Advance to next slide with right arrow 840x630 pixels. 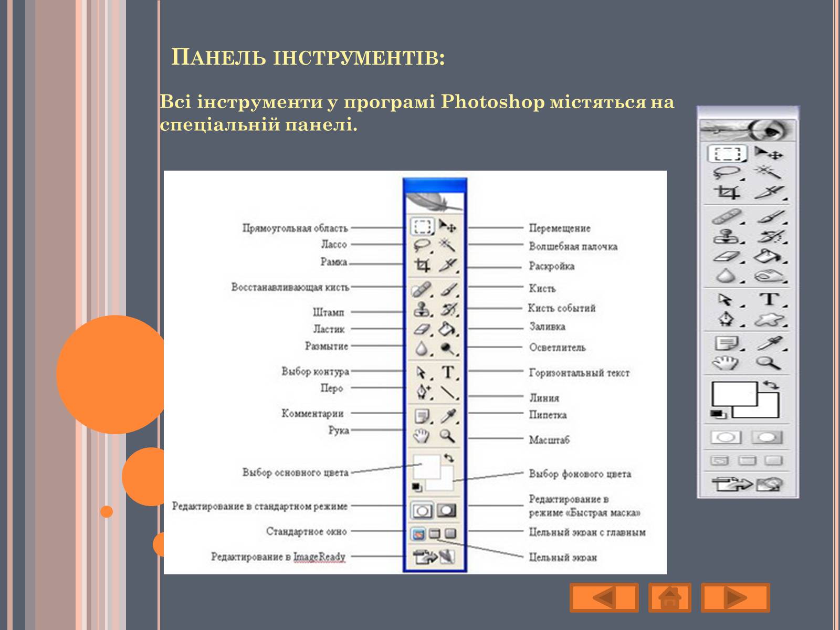click(735, 597)
